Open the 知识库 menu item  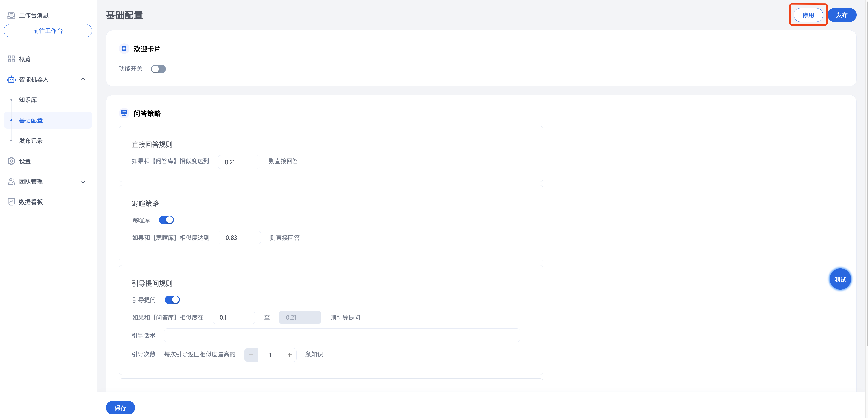pos(28,100)
